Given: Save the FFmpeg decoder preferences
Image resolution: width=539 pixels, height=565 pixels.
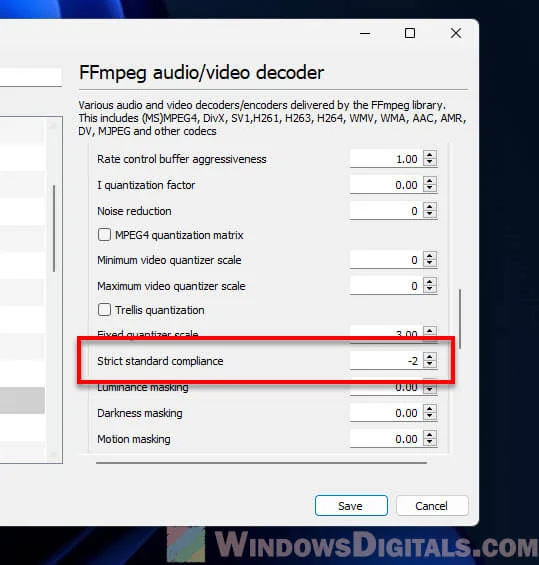Looking at the screenshot, I should [x=351, y=506].
